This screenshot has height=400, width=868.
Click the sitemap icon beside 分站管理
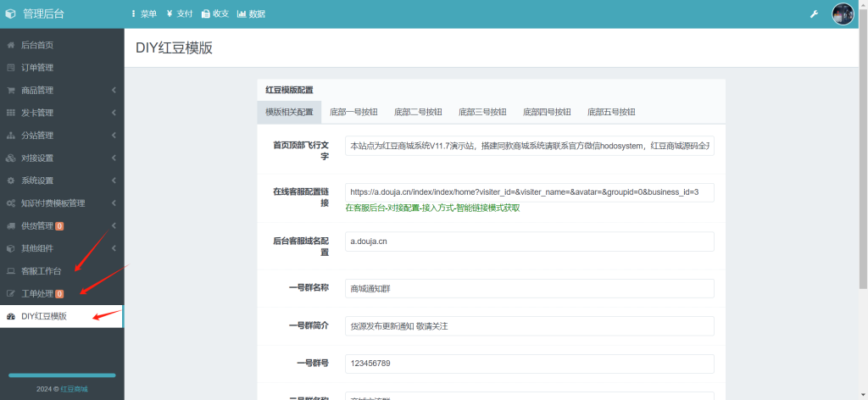(x=10, y=136)
